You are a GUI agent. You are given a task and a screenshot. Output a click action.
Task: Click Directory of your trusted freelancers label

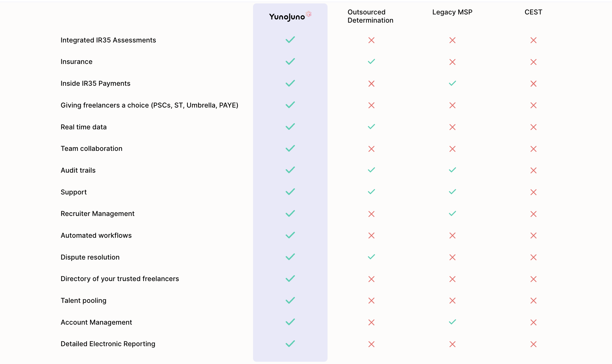point(120,279)
